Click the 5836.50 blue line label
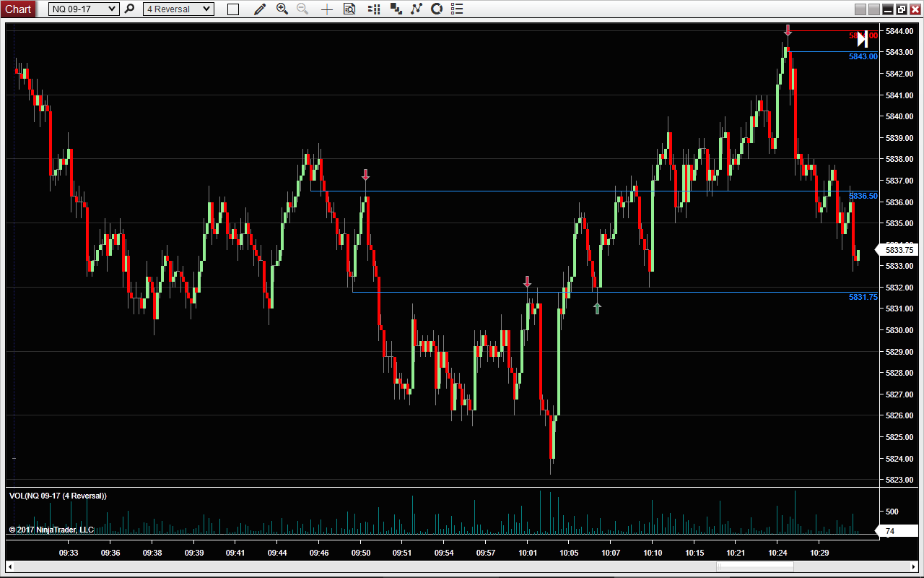 [863, 196]
